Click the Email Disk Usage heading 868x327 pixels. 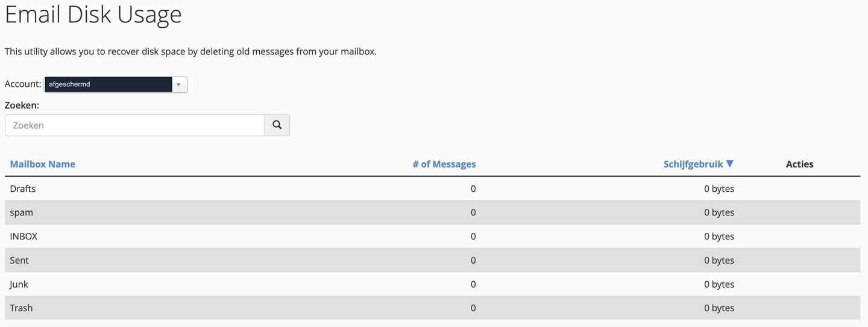[x=93, y=14]
